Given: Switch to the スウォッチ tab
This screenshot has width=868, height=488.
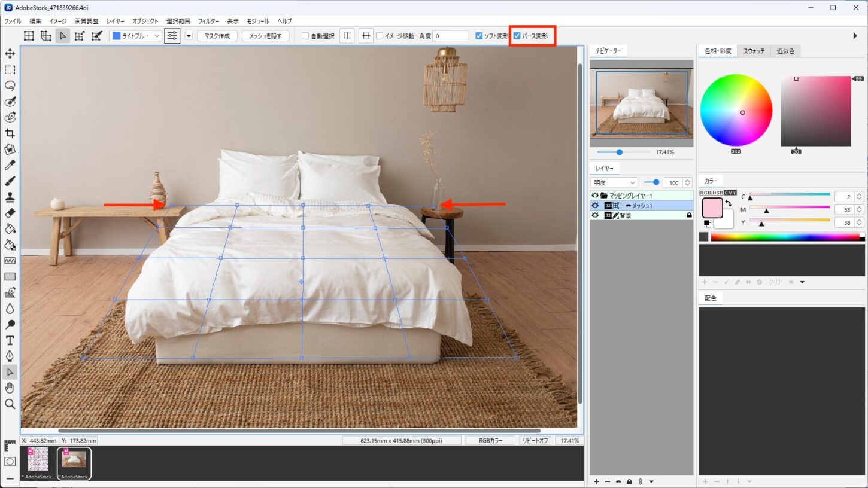Looking at the screenshot, I should 754,51.
